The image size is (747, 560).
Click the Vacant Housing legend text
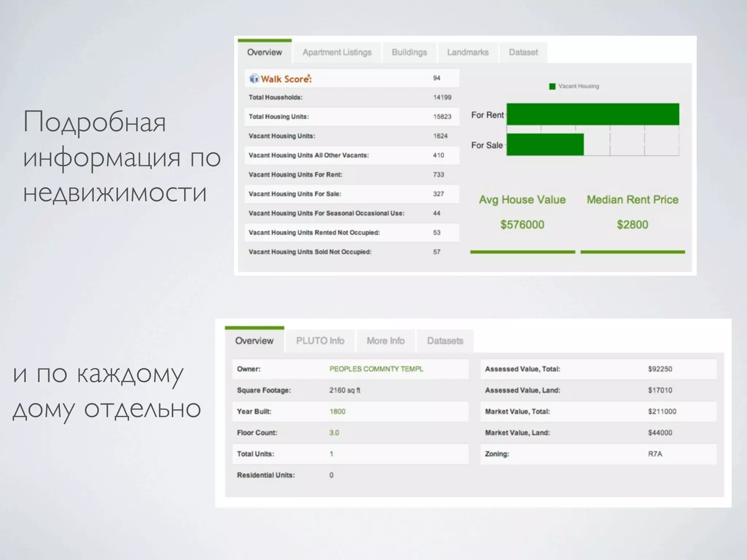[x=579, y=86]
